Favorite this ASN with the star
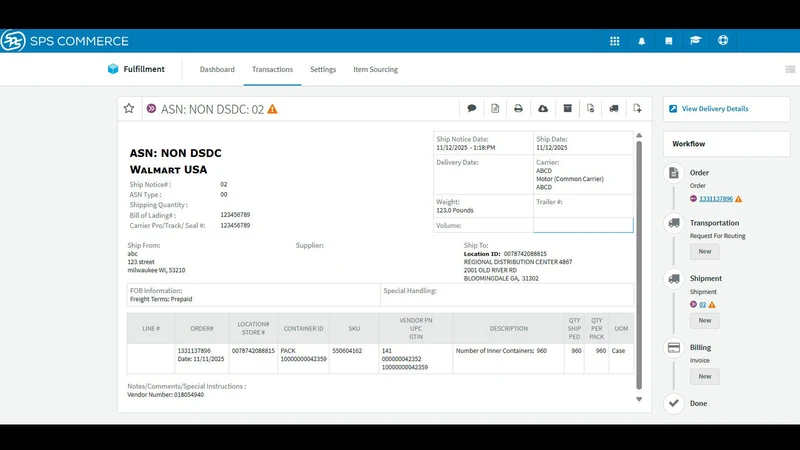The width and height of the screenshot is (800, 450). [129, 108]
